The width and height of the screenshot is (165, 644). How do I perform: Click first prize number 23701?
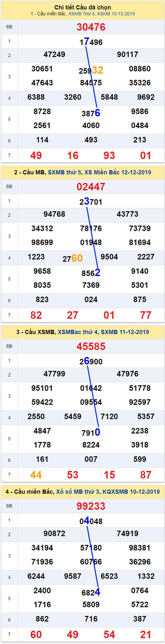91,202
